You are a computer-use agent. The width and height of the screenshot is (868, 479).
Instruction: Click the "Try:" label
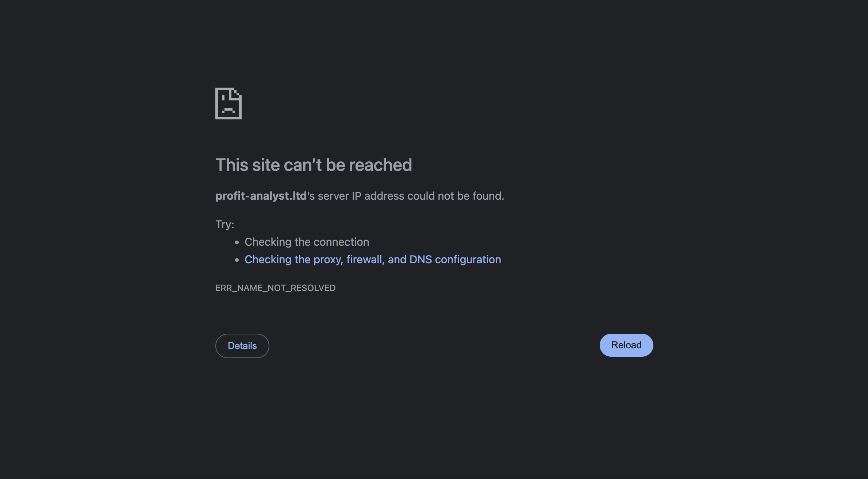225,224
